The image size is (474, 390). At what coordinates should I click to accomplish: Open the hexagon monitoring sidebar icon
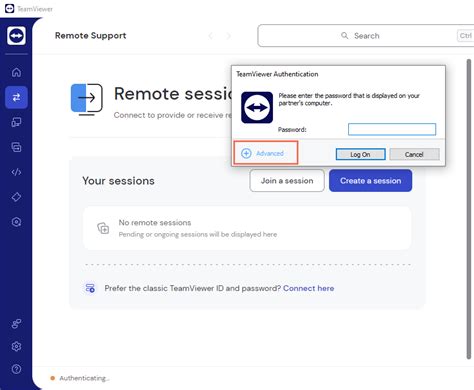click(16, 222)
